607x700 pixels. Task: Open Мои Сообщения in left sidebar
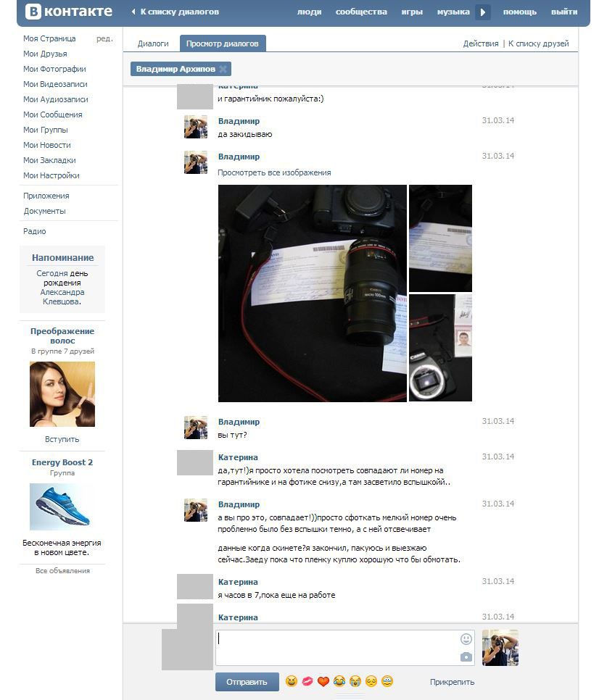tap(53, 114)
